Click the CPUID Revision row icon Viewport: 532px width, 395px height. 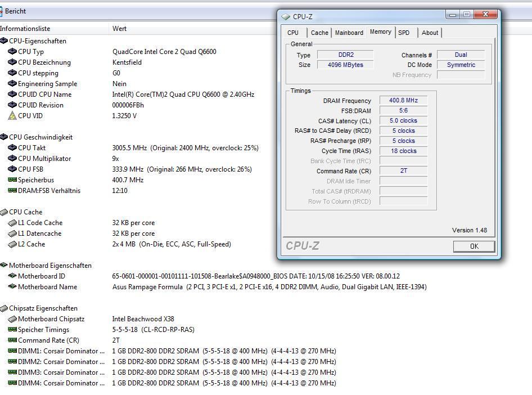point(12,105)
